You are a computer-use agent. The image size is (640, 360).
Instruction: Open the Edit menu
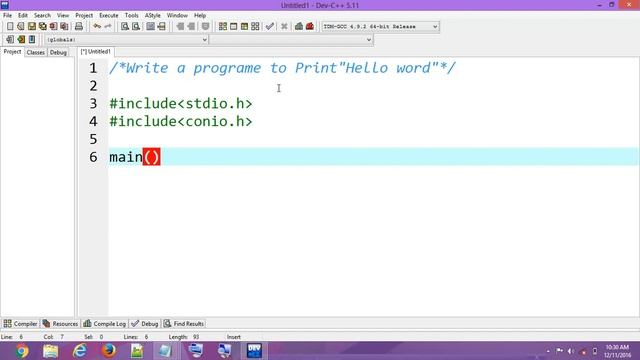click(x=22, y=16)
